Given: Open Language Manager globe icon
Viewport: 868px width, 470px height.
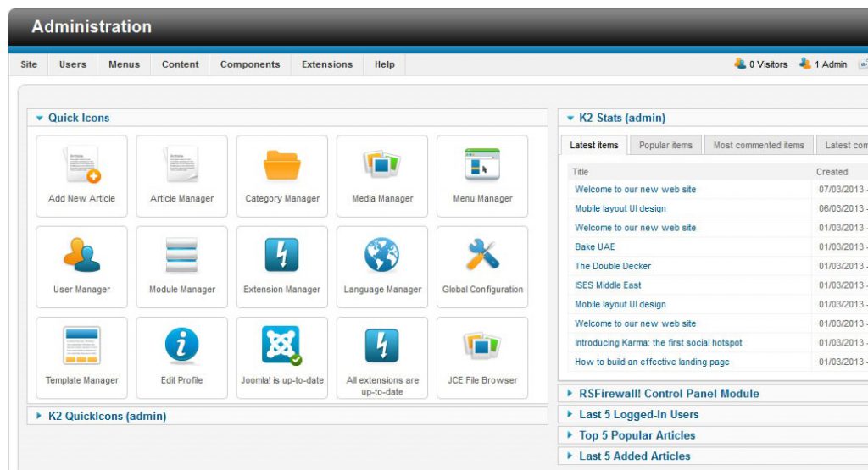Looking at the screenshot, I should (x=382, y=267).
